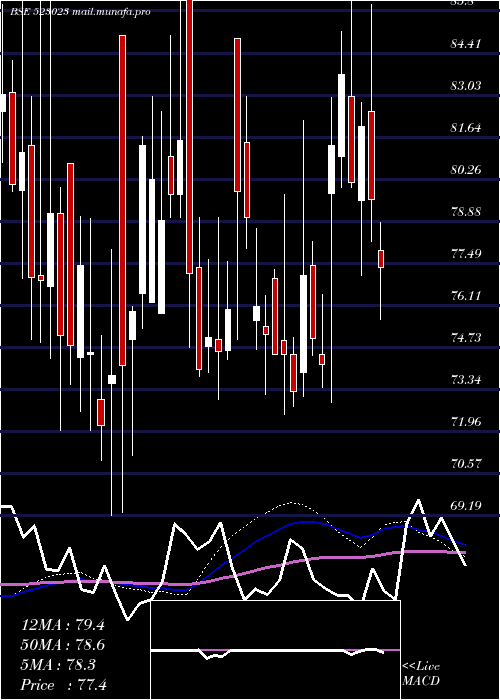The image size is (500, 700).
Task: Click the last red candlestick near 77.49
Action: click(x=381, y=259)
